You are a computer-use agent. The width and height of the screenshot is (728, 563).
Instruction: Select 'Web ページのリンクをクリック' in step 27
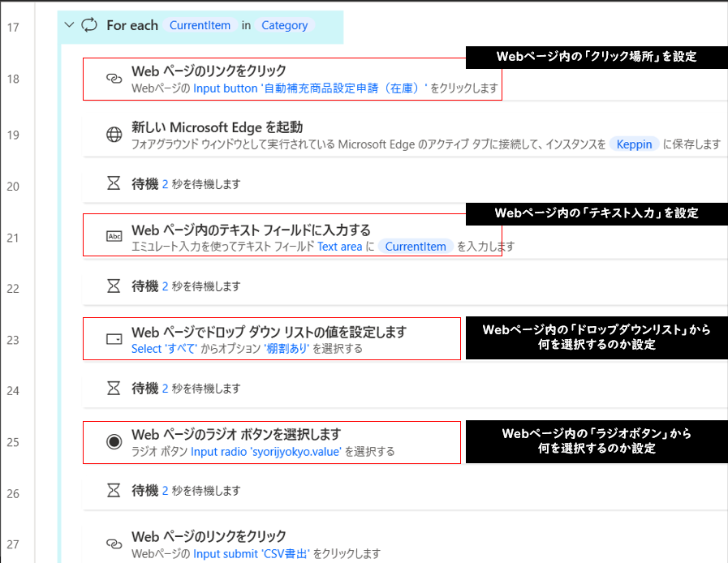pos(209,536)
